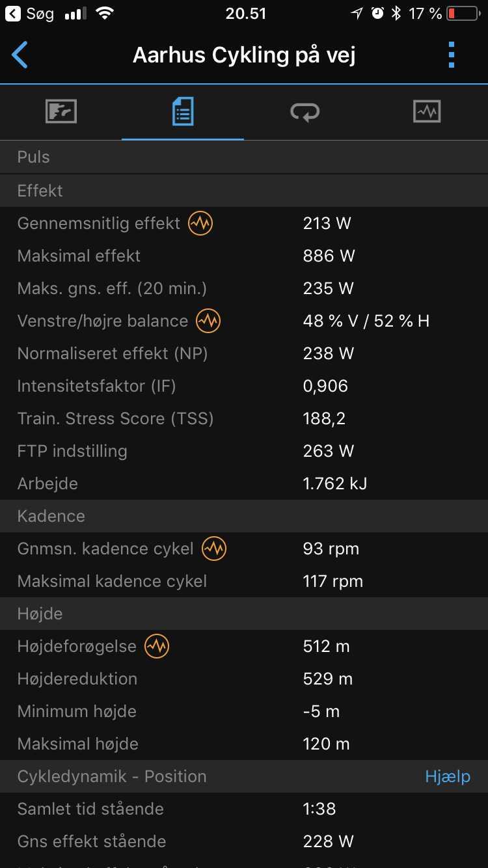Open the charts tab
The width and height of the screenshot is (488, 868).
[x=427, y=112]
